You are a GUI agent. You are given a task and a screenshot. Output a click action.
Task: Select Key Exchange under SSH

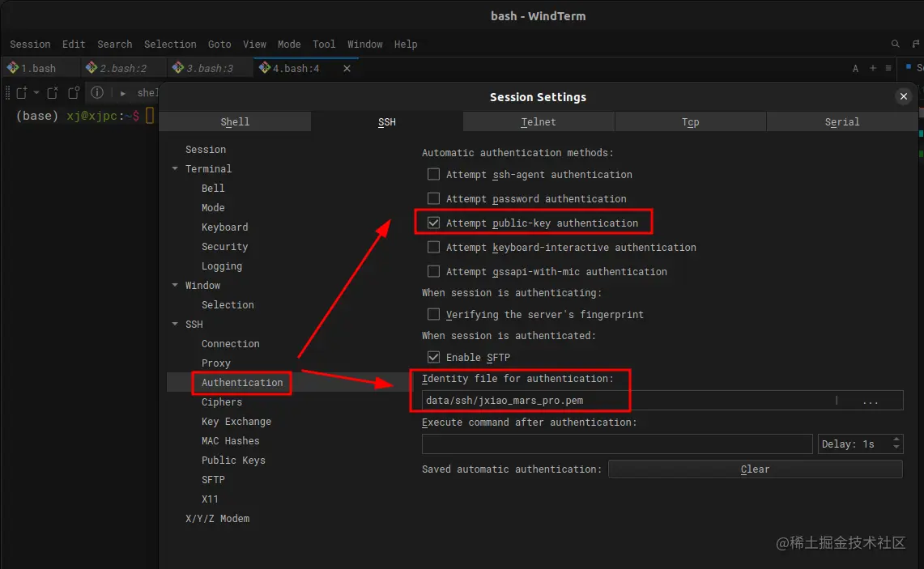(x=236, y=422)
